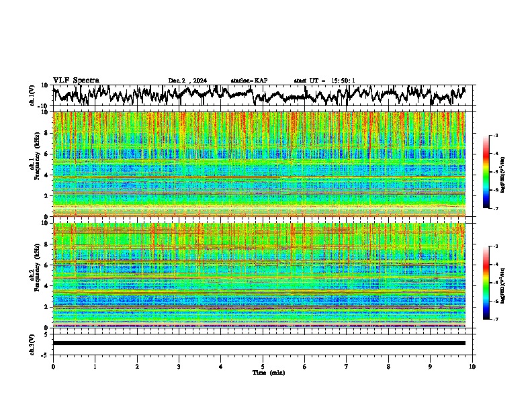Click the ch.3(V) axis label

(32, 345)
